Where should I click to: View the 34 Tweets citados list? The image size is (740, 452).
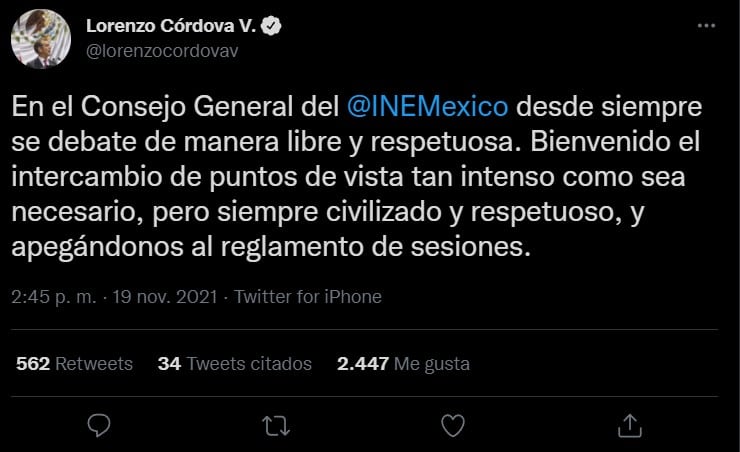(x=235, y=364)
